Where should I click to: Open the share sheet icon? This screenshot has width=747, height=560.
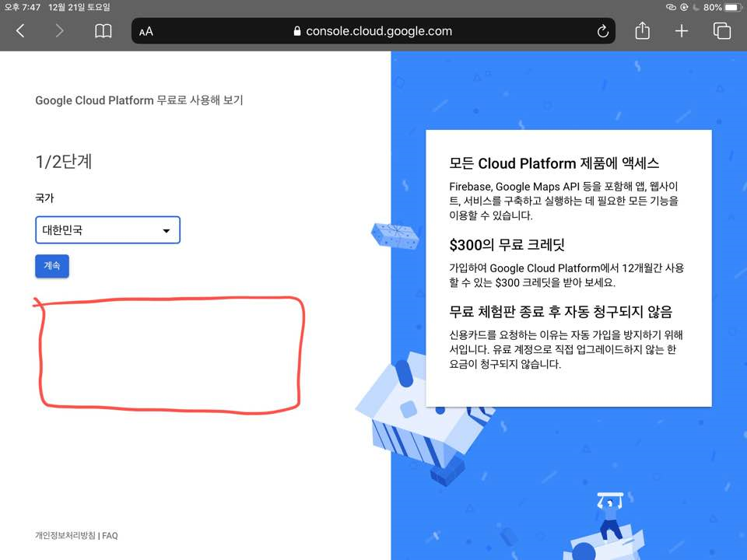[642, 30]
